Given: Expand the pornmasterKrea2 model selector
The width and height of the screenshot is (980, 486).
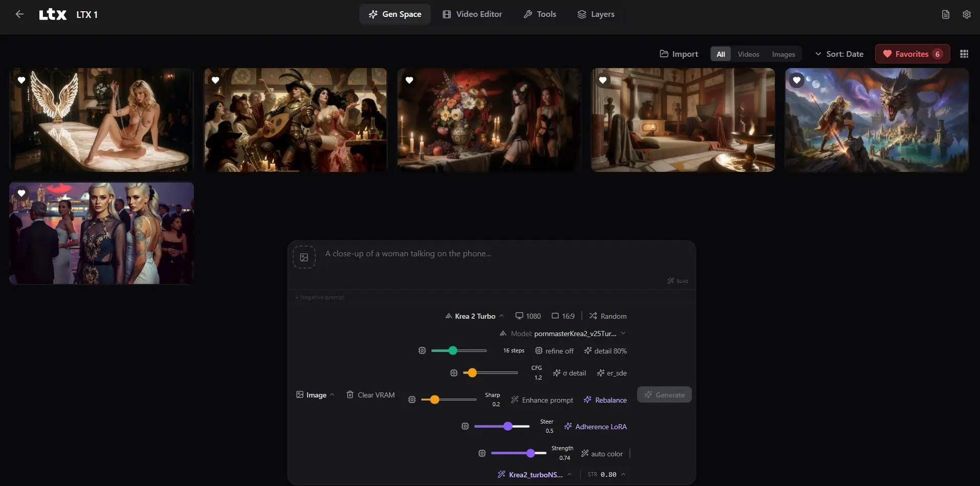Looking at the screenshot, I should coord(563,334).
